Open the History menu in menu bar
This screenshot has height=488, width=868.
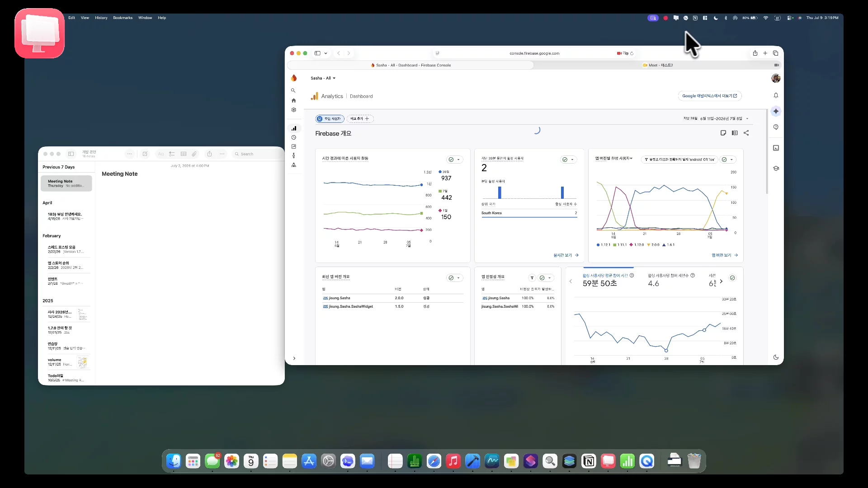[101, 18]
